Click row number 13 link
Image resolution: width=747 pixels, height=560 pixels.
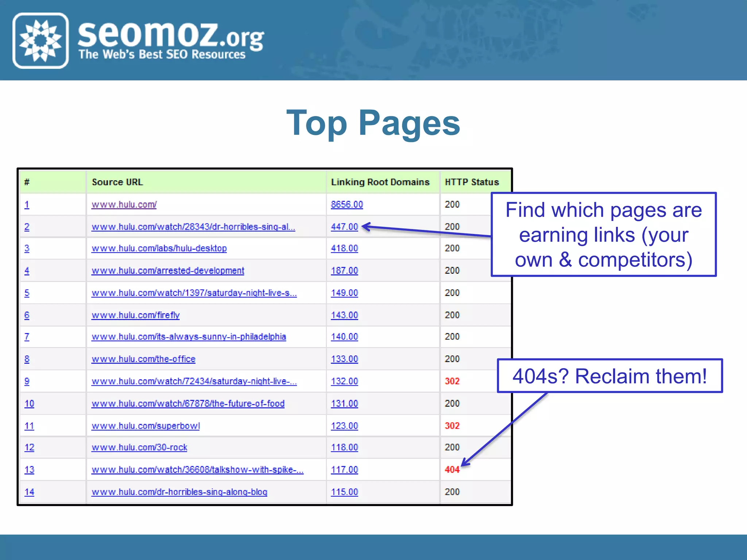coord(29,470)
